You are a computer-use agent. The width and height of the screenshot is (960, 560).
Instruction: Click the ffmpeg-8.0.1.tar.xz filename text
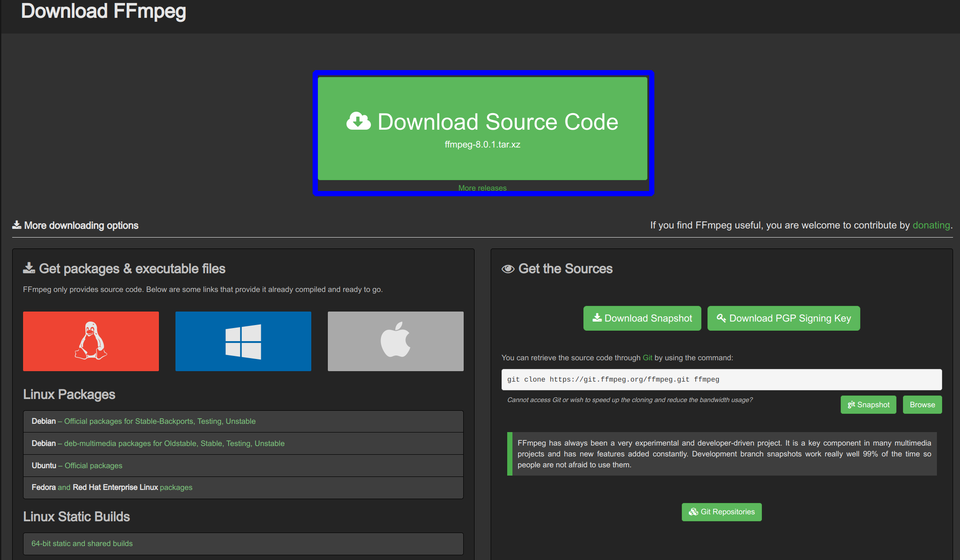point(482,144)
